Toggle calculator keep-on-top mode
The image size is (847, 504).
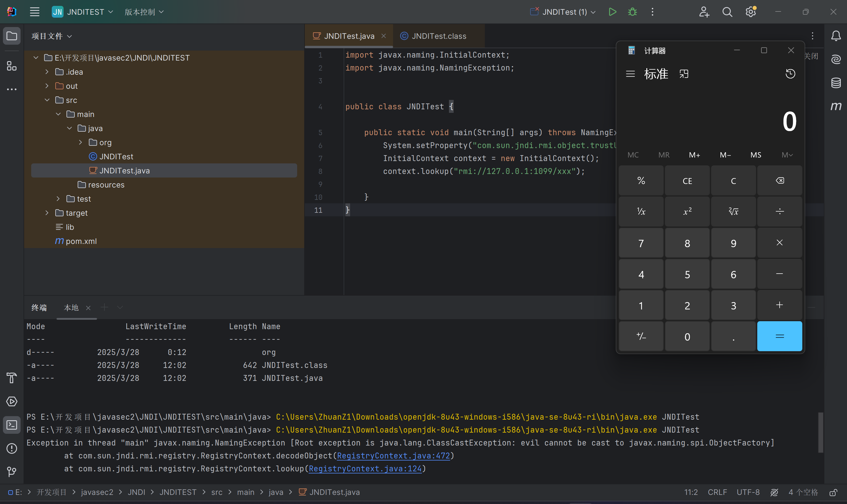tap(684, 74)
